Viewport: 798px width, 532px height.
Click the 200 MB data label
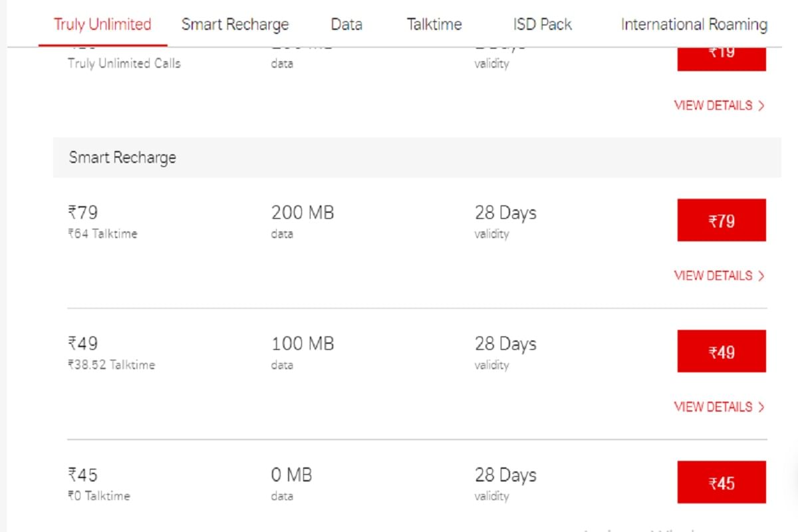pyautogui.click(x=302, y=212)
